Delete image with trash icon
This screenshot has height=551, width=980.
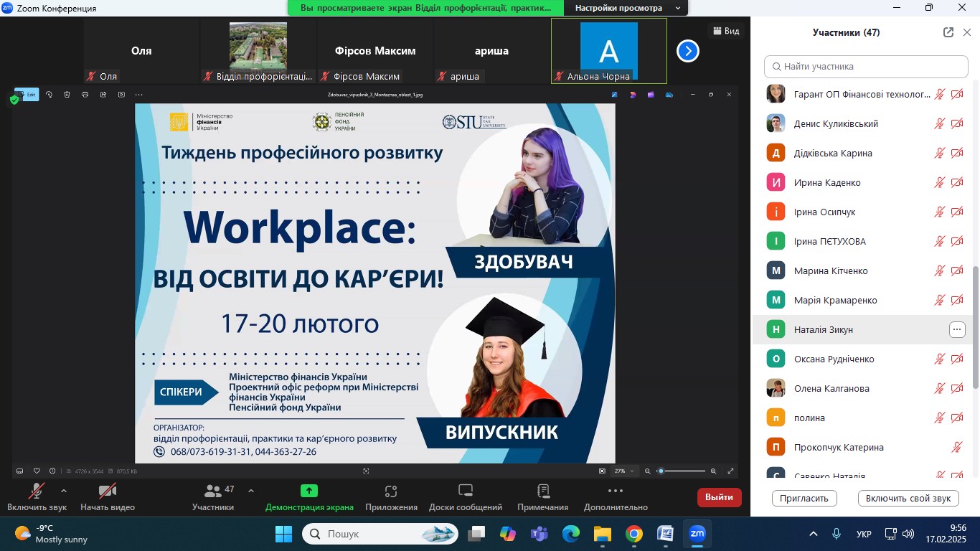[67, 95]
